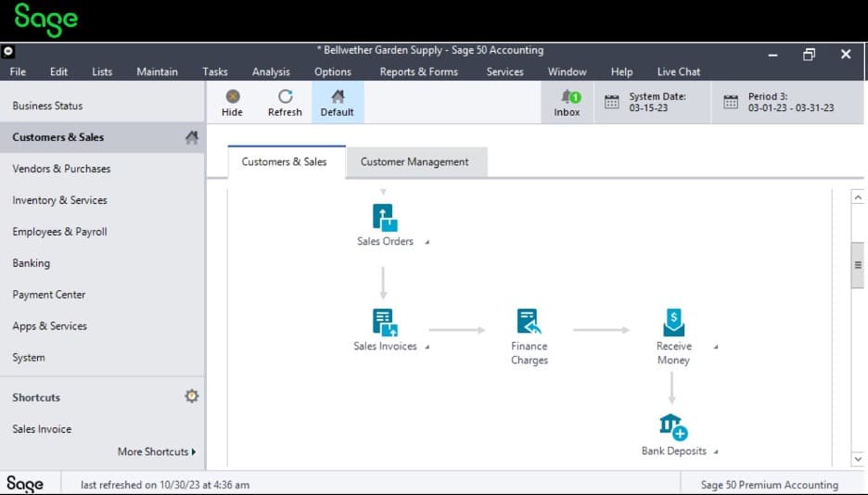868x495 pixels.
Task: Open the Sales Invoice shortcut
Action: click(42, 429)
